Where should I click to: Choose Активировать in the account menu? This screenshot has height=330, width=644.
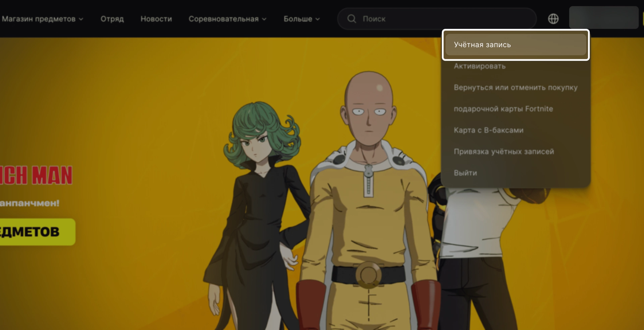pyautogui.click(x=479, y=66)
